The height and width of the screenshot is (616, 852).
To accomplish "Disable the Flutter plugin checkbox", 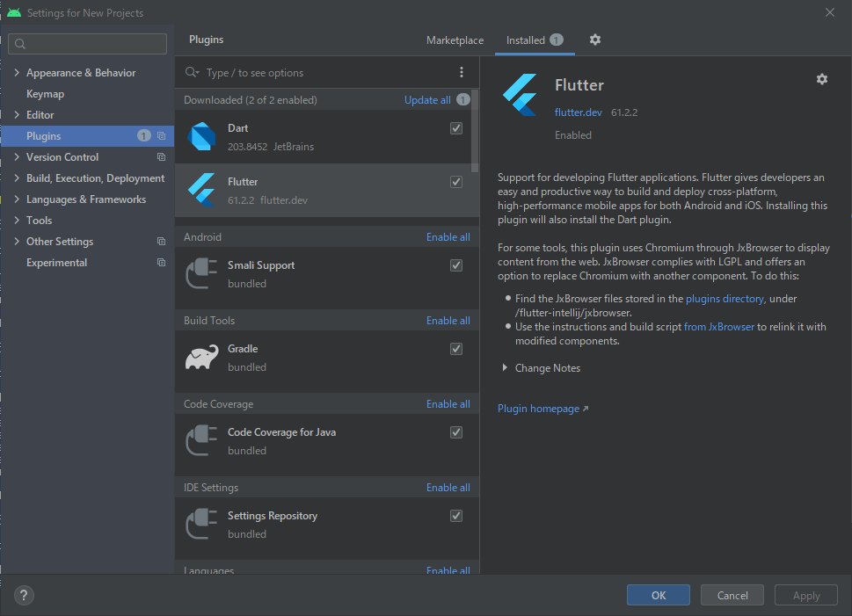I will pos(456,182).
